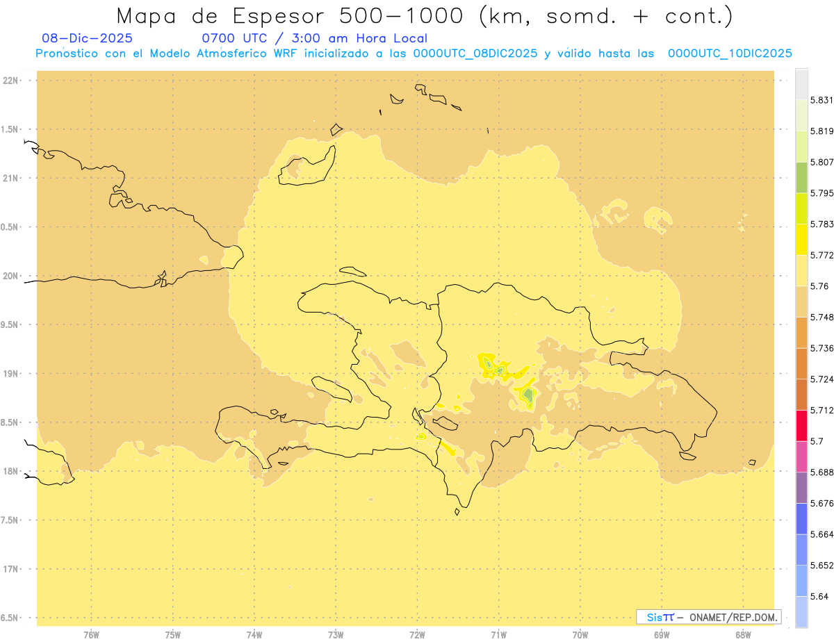Click the colorbar value "5.807"
This screenshot has width=834, height=644.
click(822, 162)
